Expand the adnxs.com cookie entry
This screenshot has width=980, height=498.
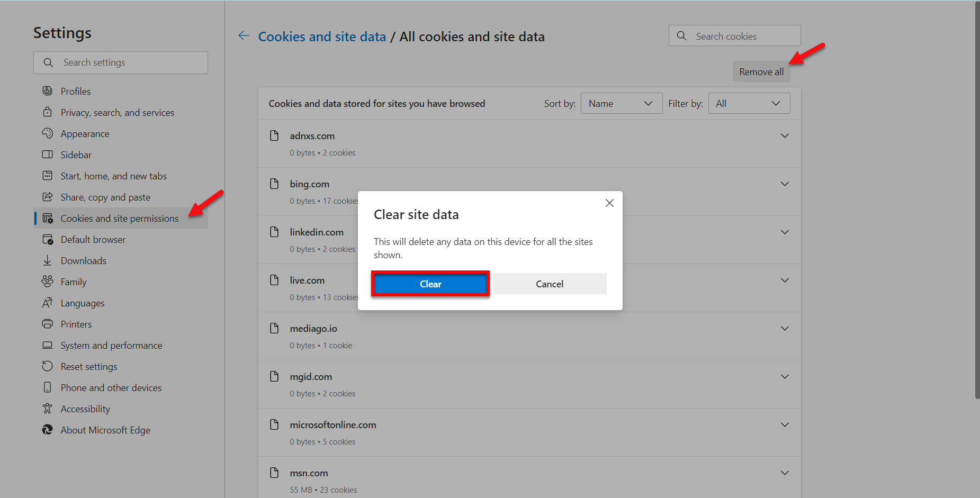tap(785, 136)
